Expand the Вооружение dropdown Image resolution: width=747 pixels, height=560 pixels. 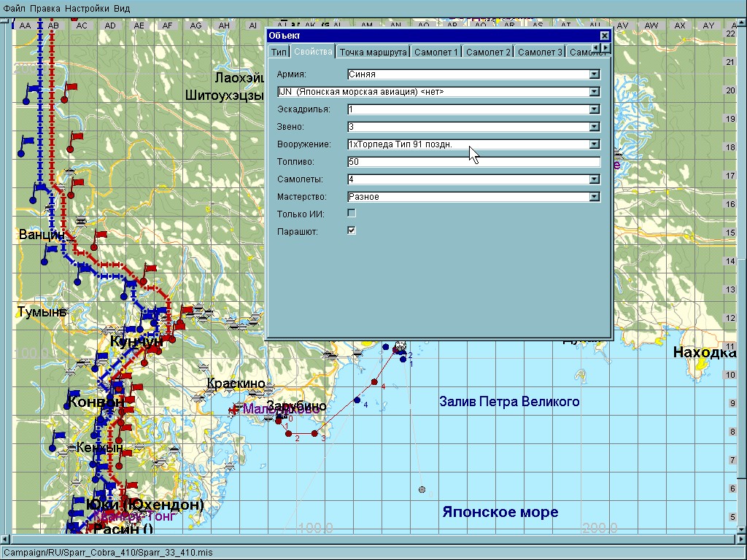[595, 144]
